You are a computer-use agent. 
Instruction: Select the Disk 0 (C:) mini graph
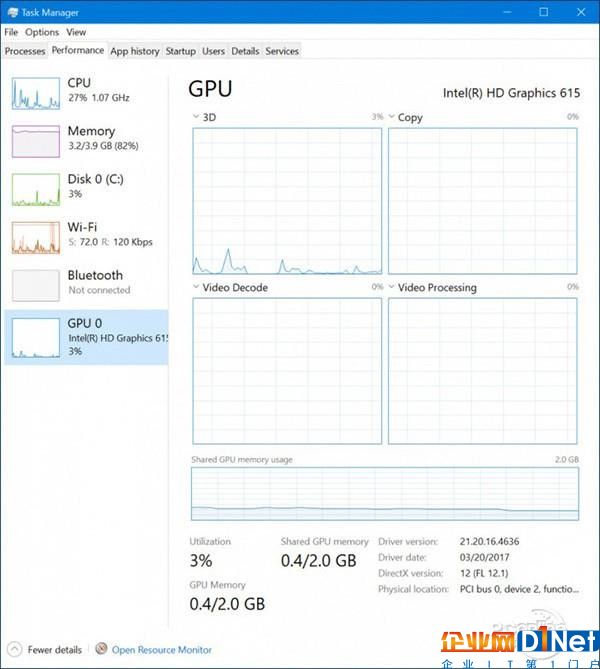(36, 189)
